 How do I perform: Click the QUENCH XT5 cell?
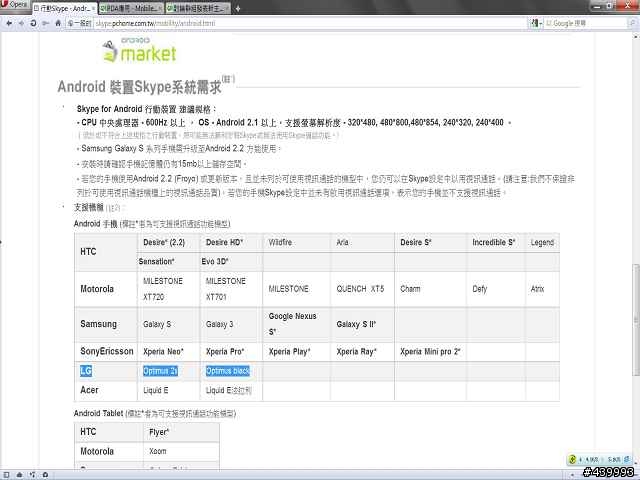point(360,289)
